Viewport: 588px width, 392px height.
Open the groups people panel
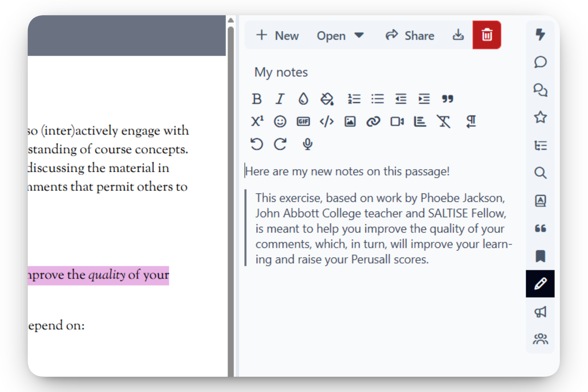[540, 339]
